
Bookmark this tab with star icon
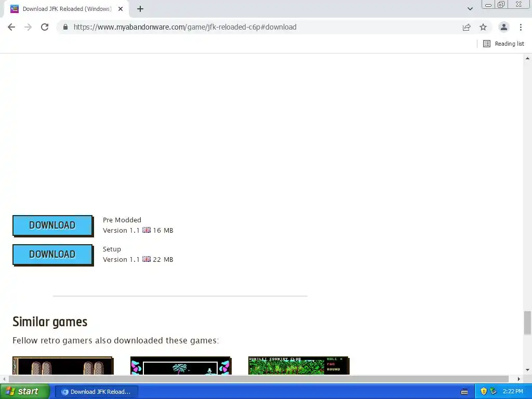click(x=483, y=27)
